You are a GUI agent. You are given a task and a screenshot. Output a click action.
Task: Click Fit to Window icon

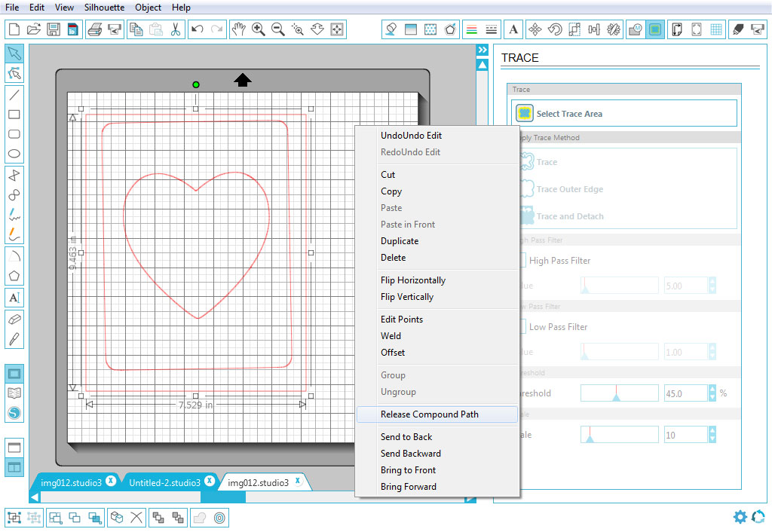(x=337, y=29)
